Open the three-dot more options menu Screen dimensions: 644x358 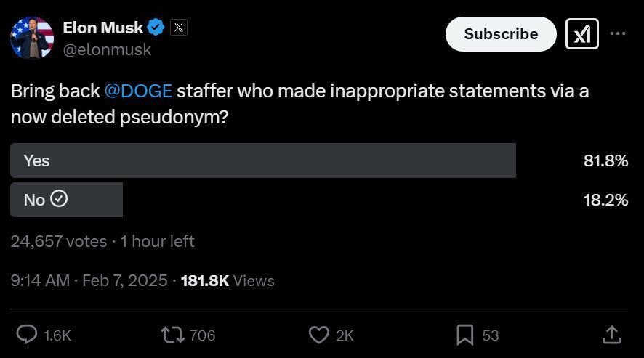click(x=618, y=34)
